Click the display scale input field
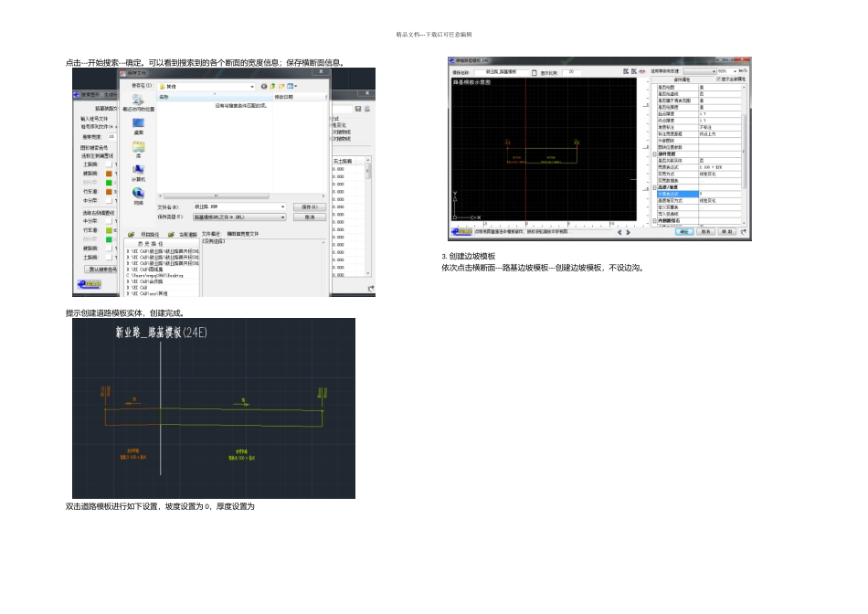This screenshot has width=868, height=614. point(571,72)
